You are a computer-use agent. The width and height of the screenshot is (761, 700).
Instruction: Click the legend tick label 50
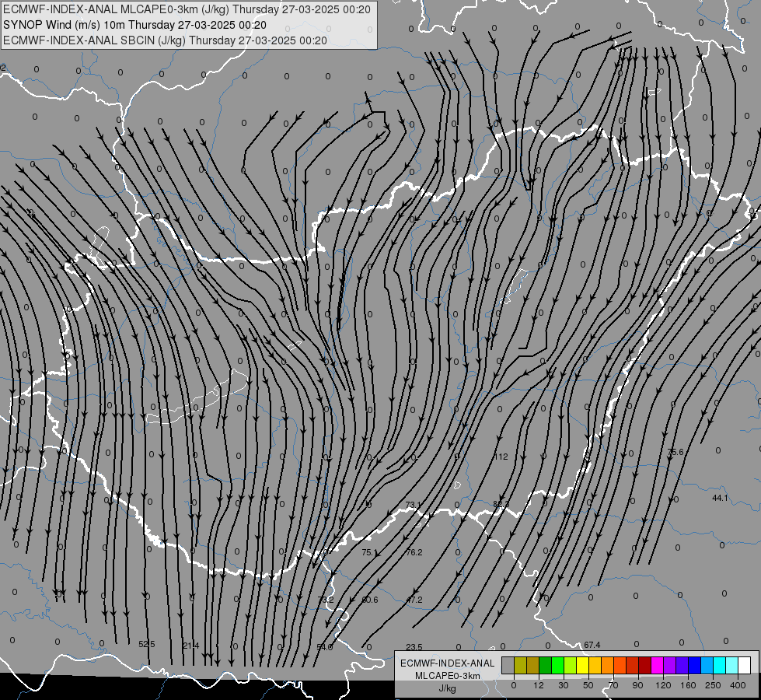pyautogui.click(x=588, y=685)
